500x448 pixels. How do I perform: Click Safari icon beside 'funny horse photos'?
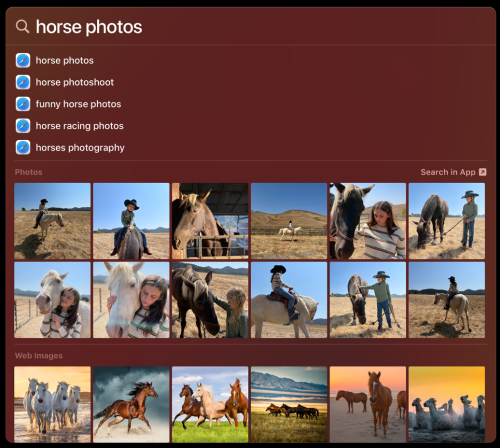(23, 104)
